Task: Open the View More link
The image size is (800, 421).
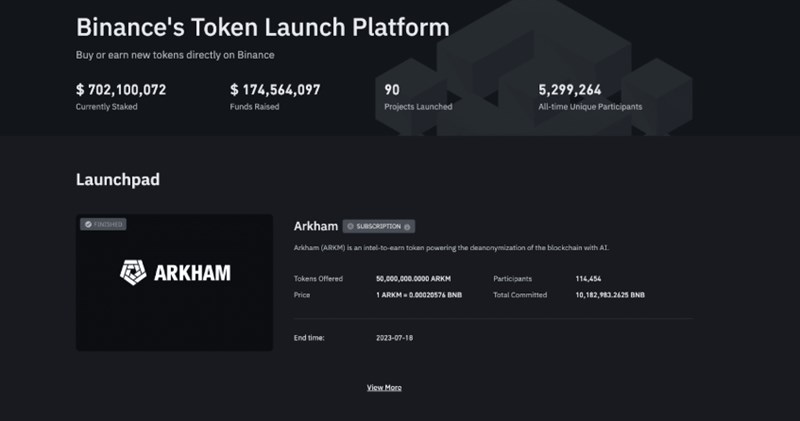Action: [x=384, y=387]
